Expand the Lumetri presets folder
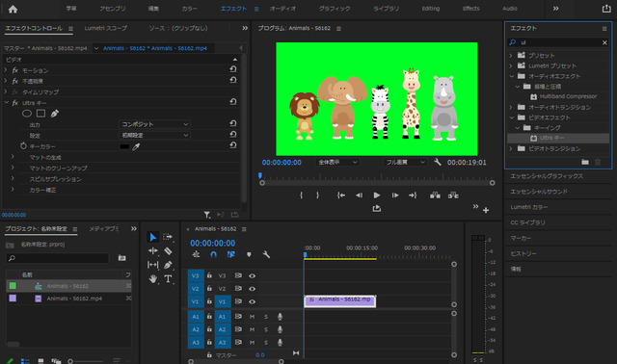The height and width of the screenshot is (364, 617). (511, 65)
